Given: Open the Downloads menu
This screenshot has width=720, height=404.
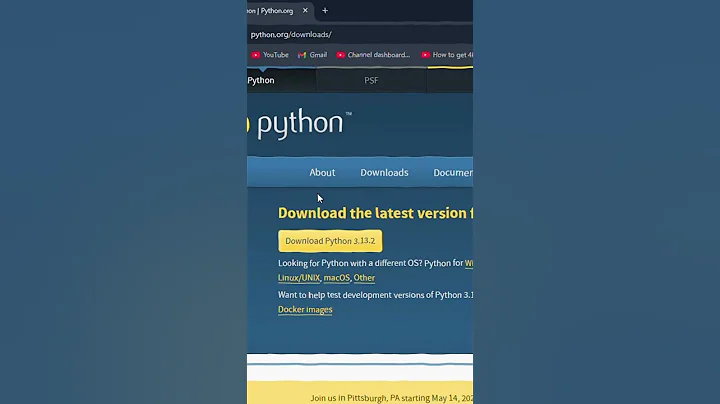Looking at the screenshot, I should click(x=384, y=173).
